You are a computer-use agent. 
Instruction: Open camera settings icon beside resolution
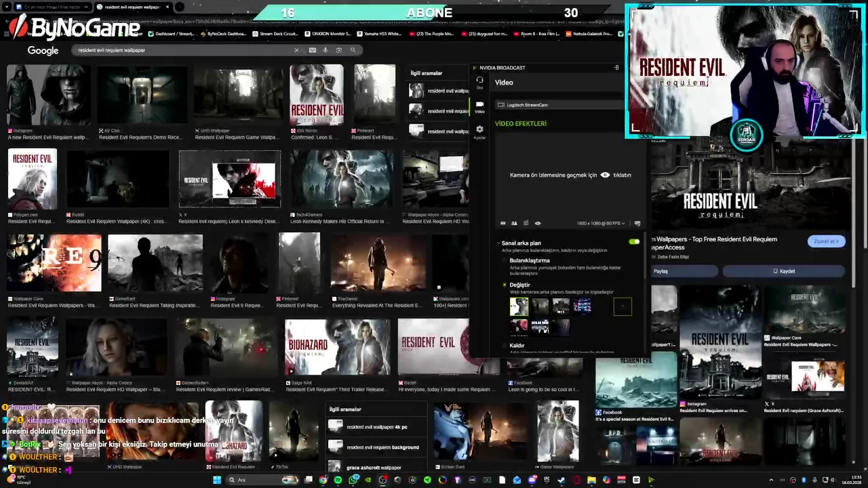pyautogui.click(x=637, y=223)
